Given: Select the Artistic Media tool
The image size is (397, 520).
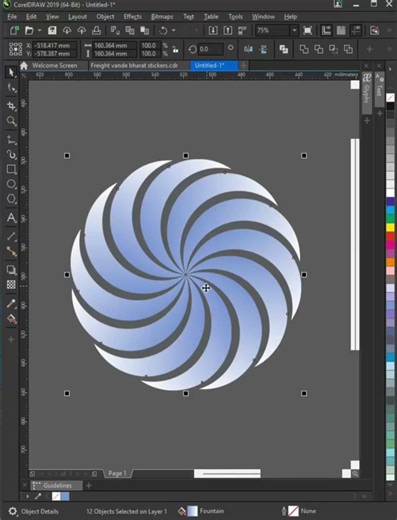Looking at the screenshot, I should (12, 155).
